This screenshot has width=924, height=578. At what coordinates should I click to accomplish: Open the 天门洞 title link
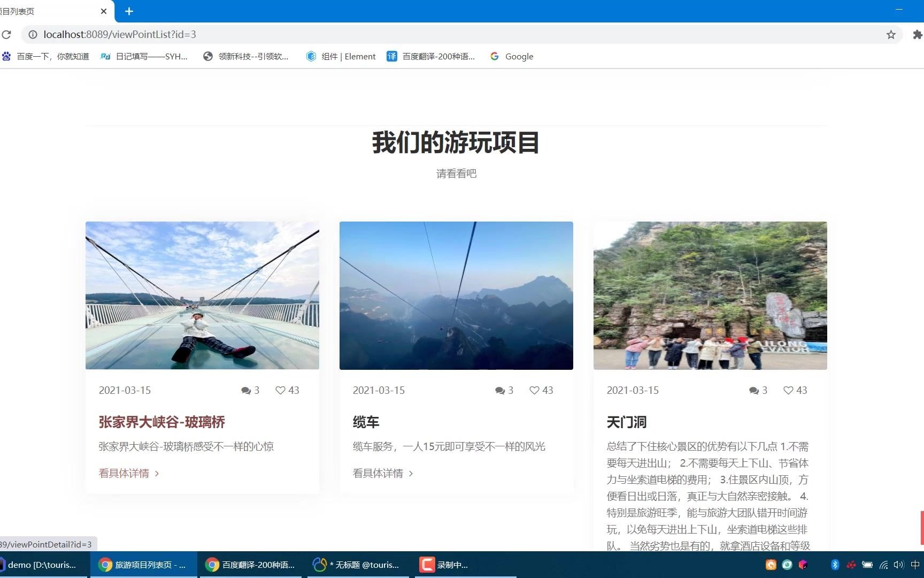[627, 422]
